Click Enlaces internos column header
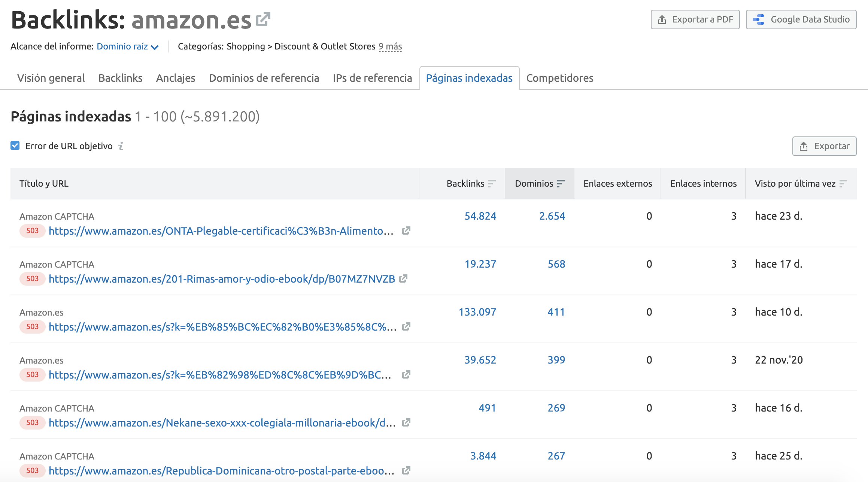 click(x=704, y=184)
